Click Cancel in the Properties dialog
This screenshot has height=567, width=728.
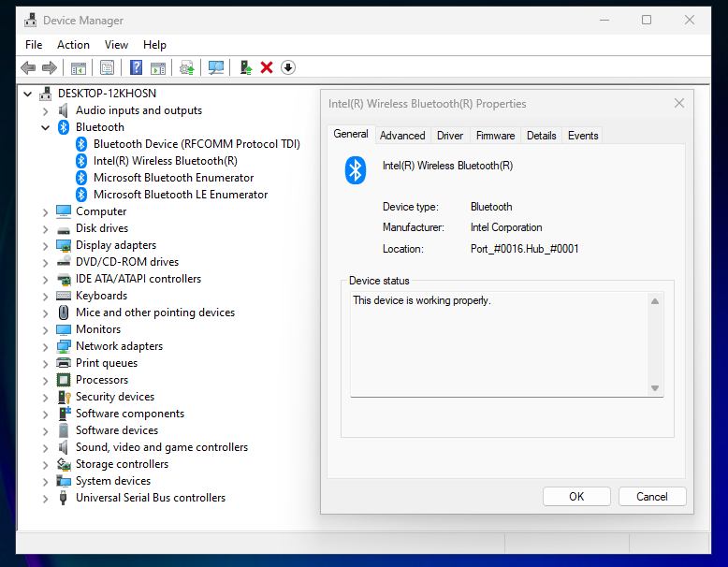pos(652,497)
